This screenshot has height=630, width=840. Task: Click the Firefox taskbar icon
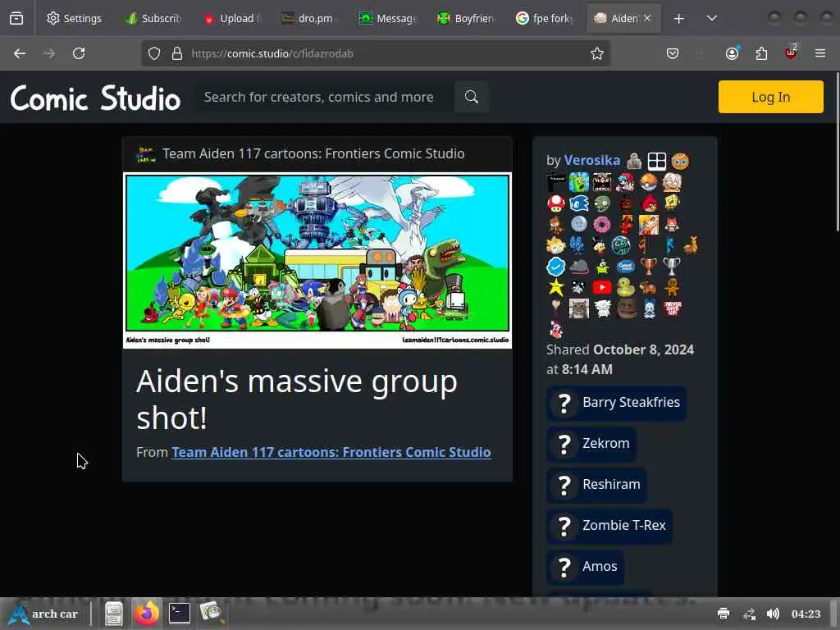pyautogui.click(x=146, y=614)
